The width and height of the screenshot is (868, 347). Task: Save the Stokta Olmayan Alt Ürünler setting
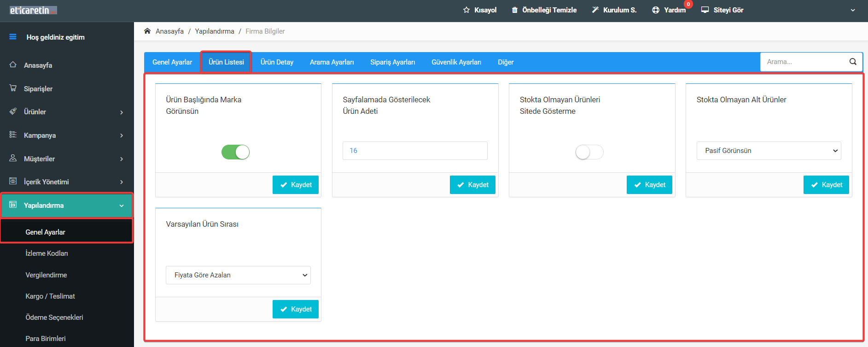(826, 185)
